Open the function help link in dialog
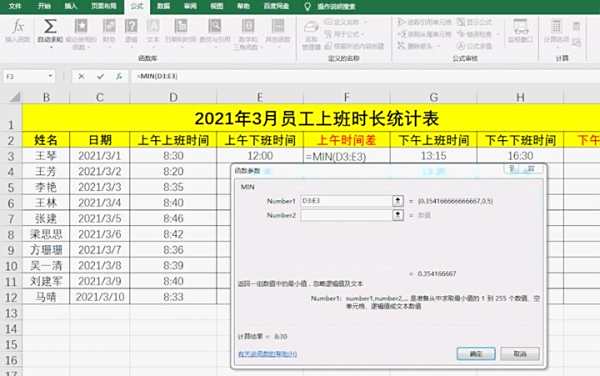The width and height of the screenshot is (600, 376). point(267,354)
